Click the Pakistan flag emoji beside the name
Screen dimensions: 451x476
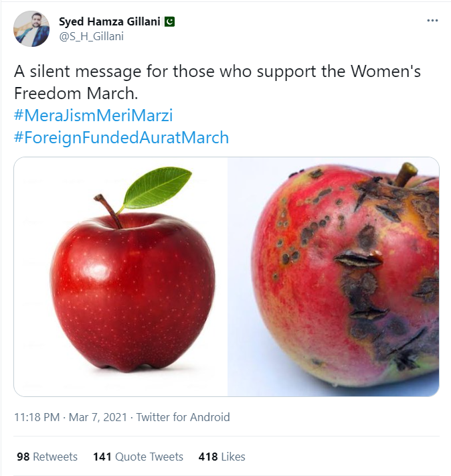pyautogui.click(x=169, y=21)
